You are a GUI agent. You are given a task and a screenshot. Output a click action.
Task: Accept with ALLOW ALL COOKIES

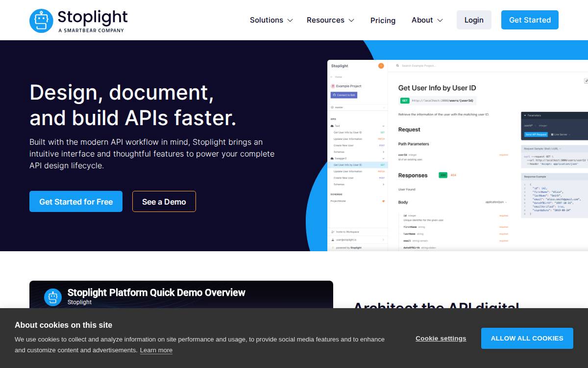point(527,338)
